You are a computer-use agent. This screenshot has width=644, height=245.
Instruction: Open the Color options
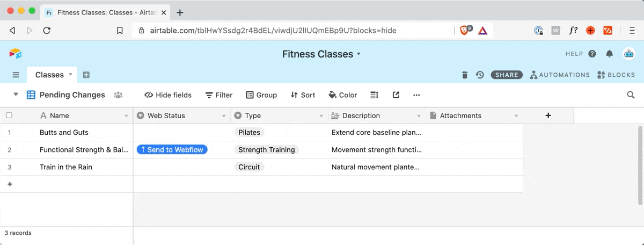342,95
